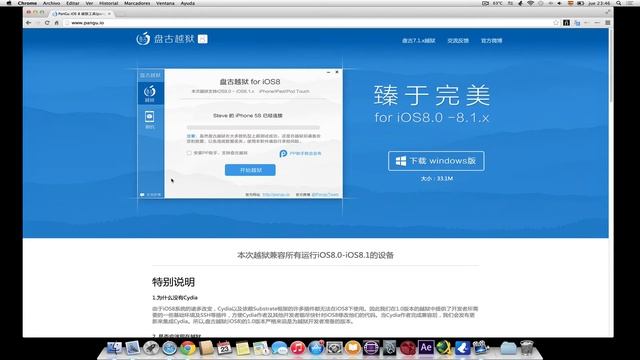This screenshot has width=640, height=360.
Task: Bookmark this page with the star icon
Action: pyautogui.click(x=556, y=23)
